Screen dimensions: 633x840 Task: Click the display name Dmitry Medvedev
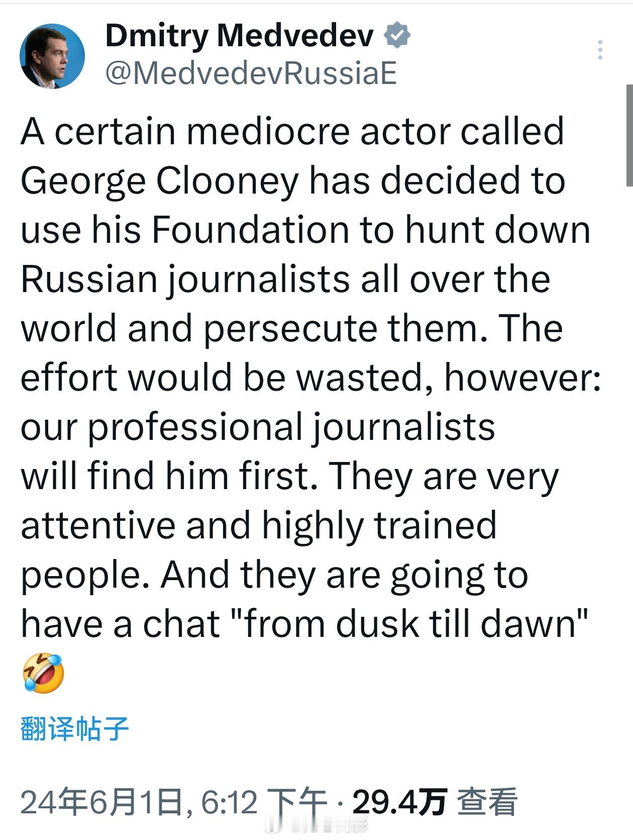[240, 36]
